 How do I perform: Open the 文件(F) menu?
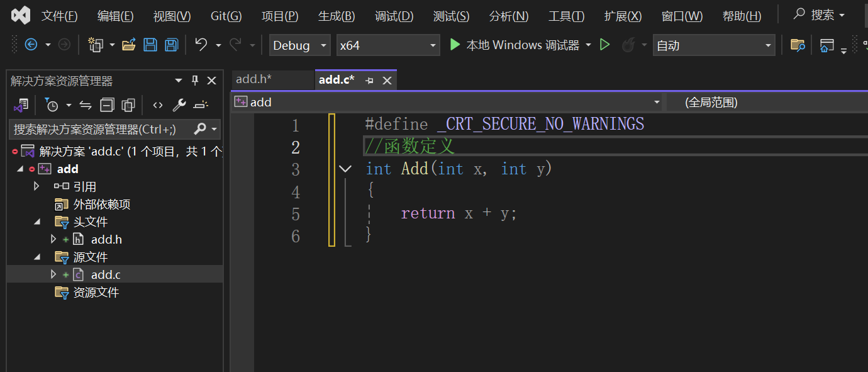[60, 16]
